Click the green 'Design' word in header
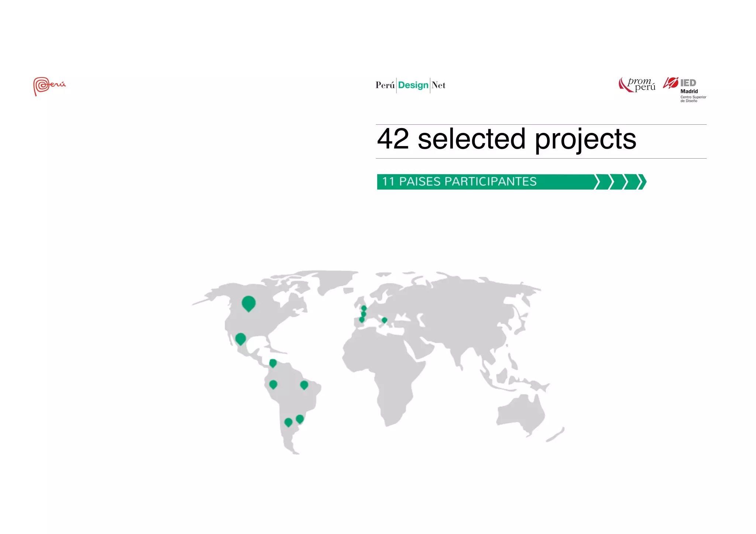 click(x=413, y=85)
